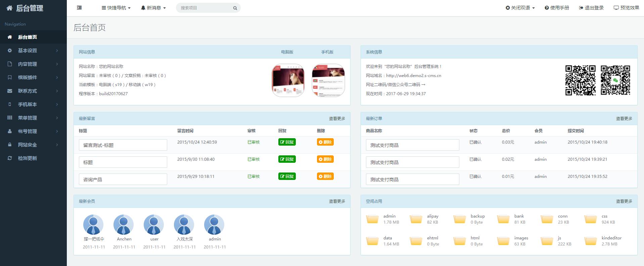
Task: Click the WeChat QR code image
Action: click(x=615, y=80)
